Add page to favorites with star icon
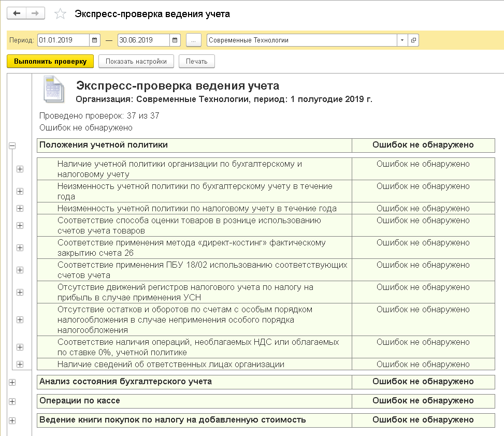The image size is (504, 436). pyautogui.click(x=61, y=14)
